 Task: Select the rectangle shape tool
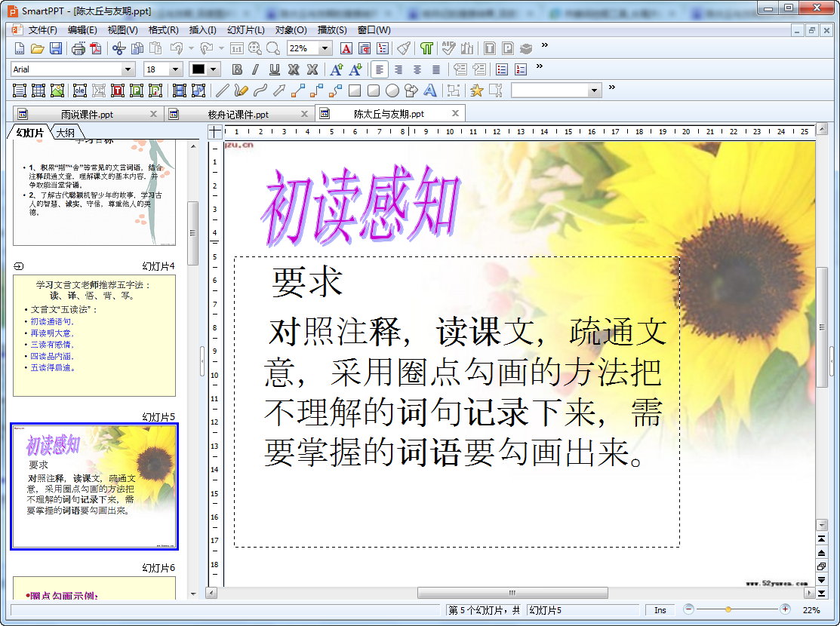tap(354, 91)
